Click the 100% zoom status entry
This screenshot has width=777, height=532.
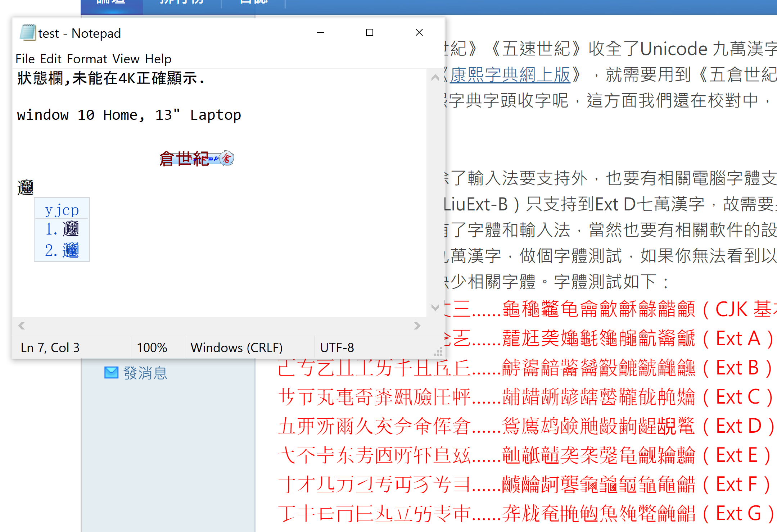click(x=152, y=347)
